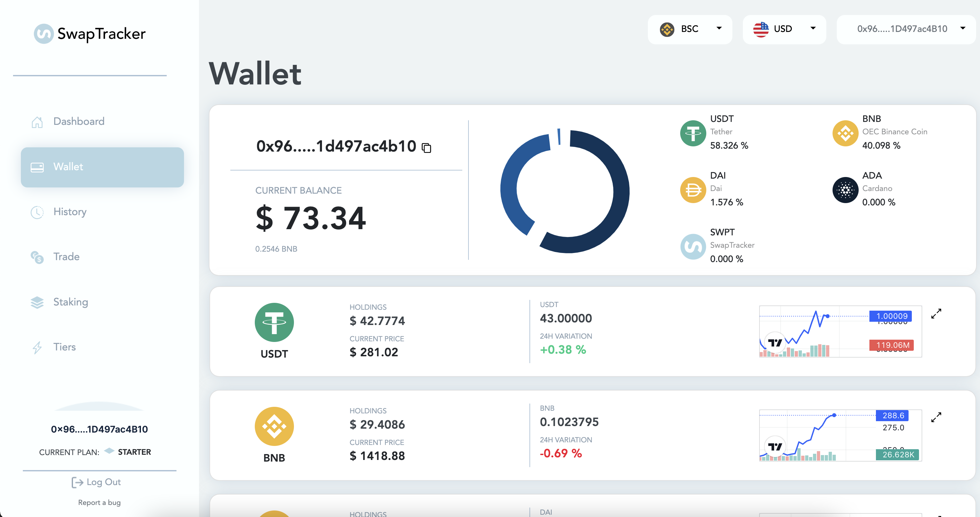The image size is (980, 517).
Task: Click the large USDT token icon in holdings card
Action: (x=274, y=322)
